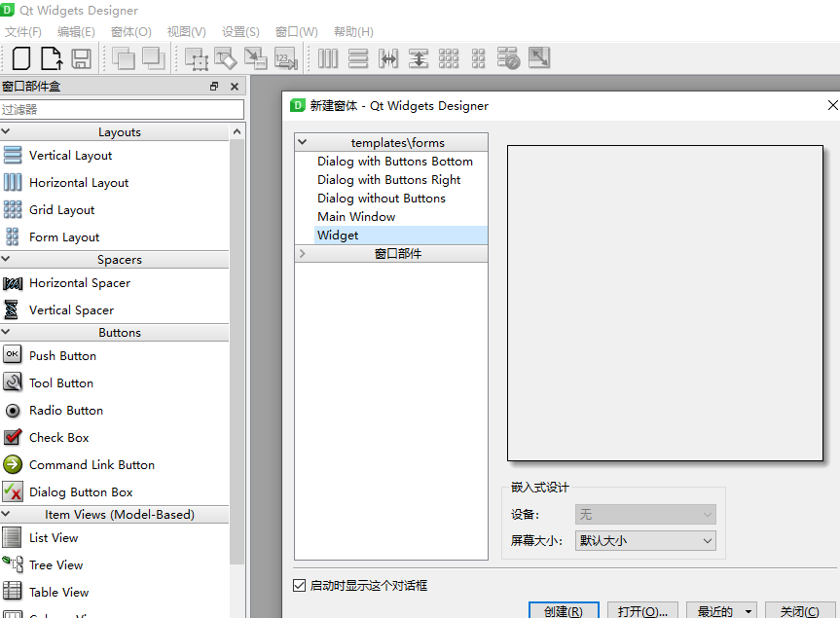This screenshot has height=618, width=840.
Task: Click the Bring to Front toolbar icon
Action: [x=153, y=58]
